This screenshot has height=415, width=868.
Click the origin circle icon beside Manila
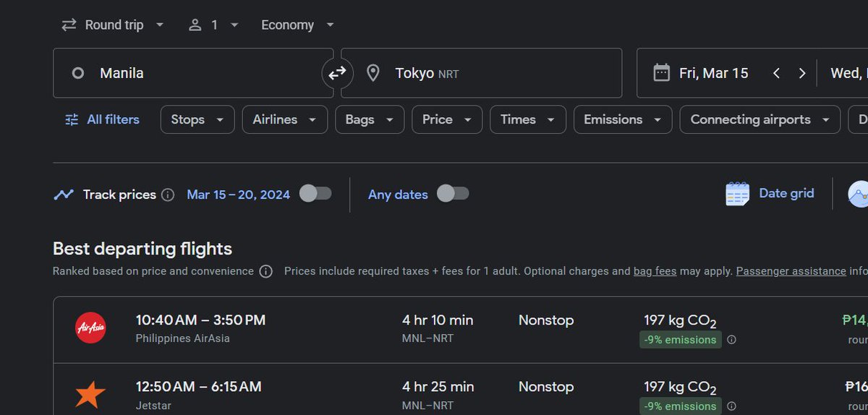tap(78, 73)
